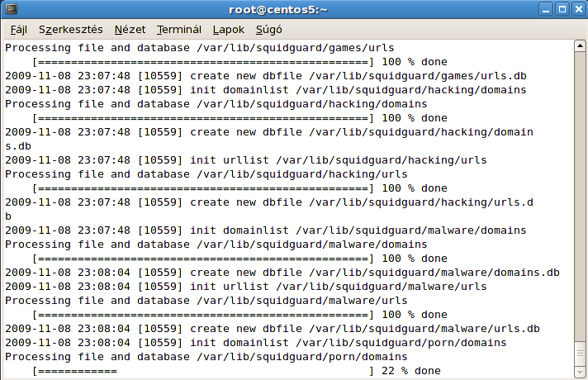The width and height of the screenshot is (588, 380).
Task: Click the scrollbar track above the thumb
Action: [581, 190]
